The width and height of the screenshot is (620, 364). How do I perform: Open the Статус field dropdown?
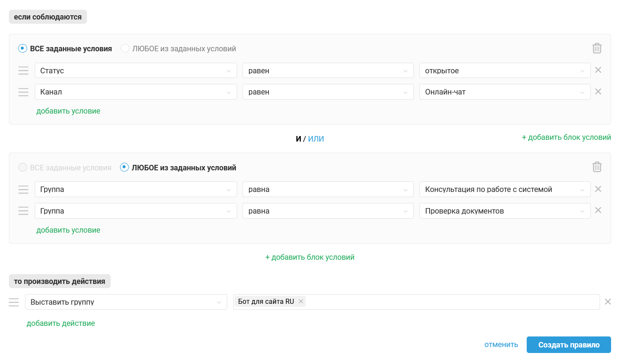[136, 70]
